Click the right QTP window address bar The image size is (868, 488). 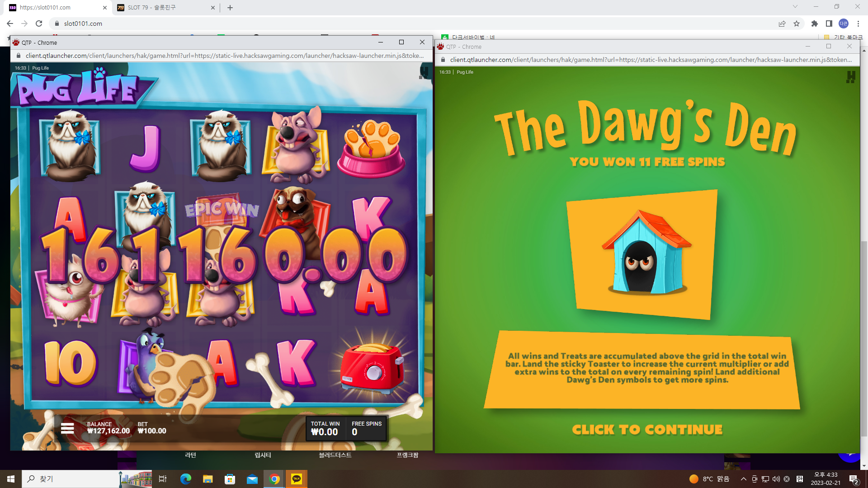click(x=651, y=60)
